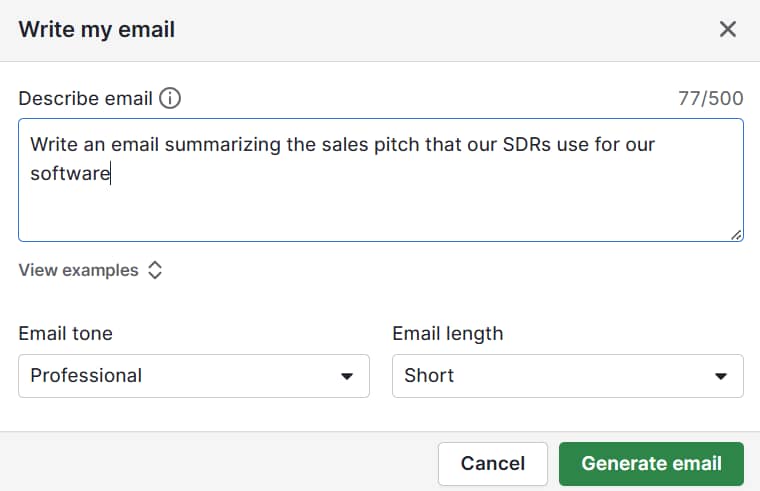Click the "Write my email" dialog title
Image resolution: width=760 pixels, height=491 pixels.
point(97,29)
